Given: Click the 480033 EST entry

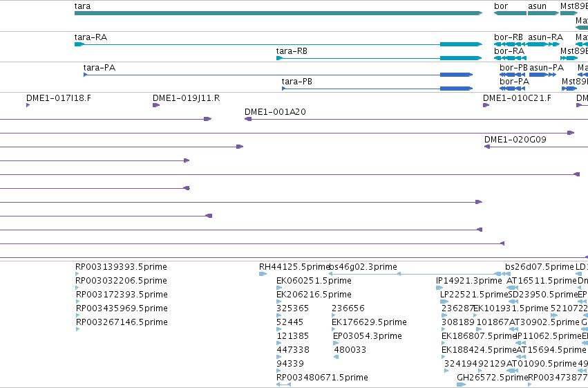Looking at the screenshot, I should click(x=336, y=357).
